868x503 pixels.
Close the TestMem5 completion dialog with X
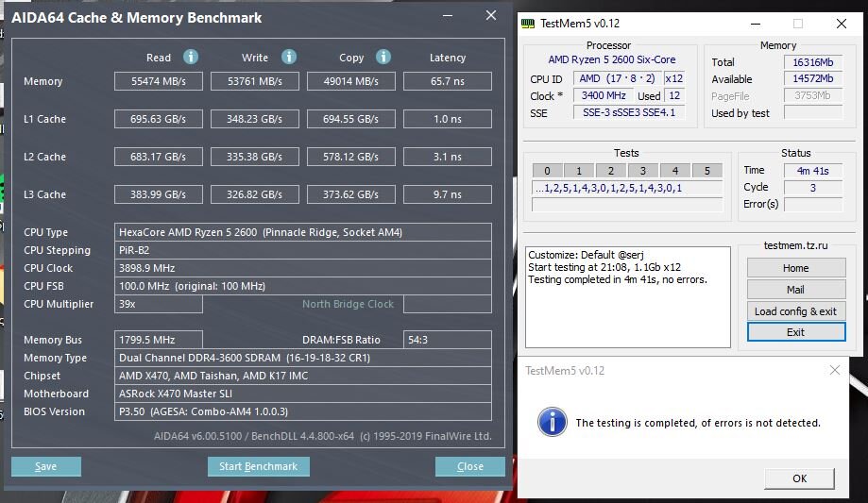[x=834, y=370]
